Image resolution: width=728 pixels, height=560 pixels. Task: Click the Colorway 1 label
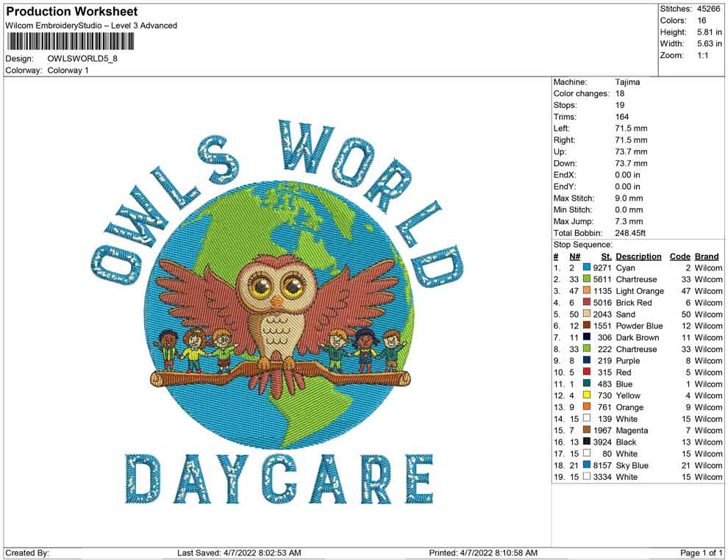[68, 71]
